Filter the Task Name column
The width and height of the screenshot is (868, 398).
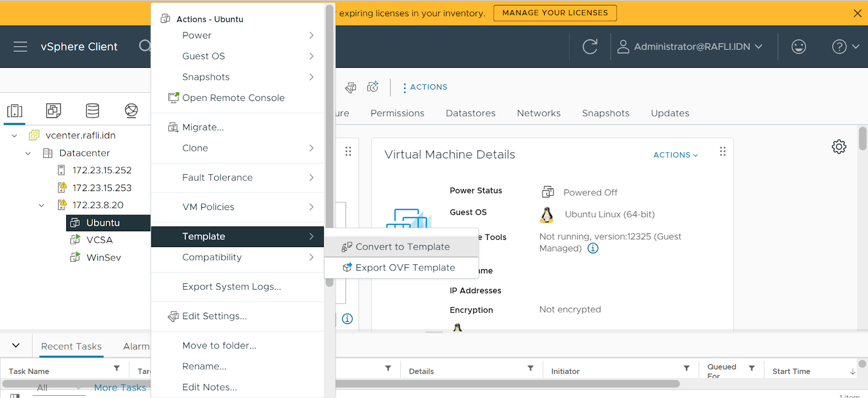117,369
